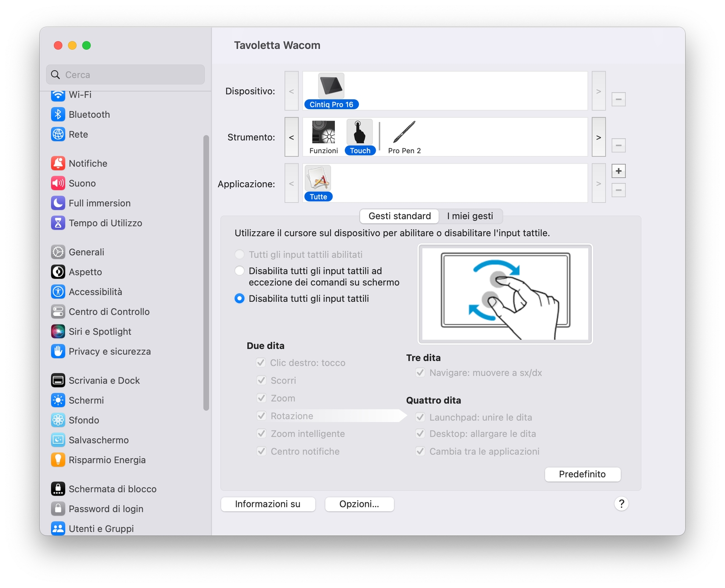Select Disabilita tutti gli input tattili radio
The width and height of the screenshot is (725, 588).
tap(240, 299)
